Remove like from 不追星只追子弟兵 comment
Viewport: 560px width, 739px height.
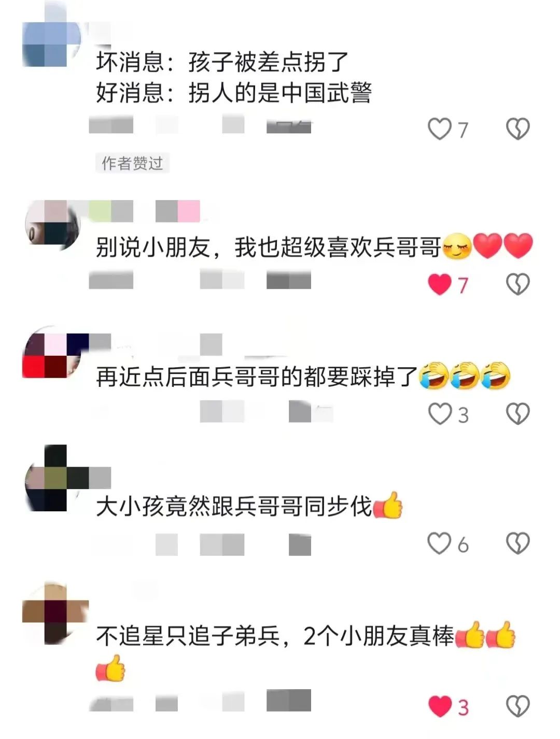[440, 706]
